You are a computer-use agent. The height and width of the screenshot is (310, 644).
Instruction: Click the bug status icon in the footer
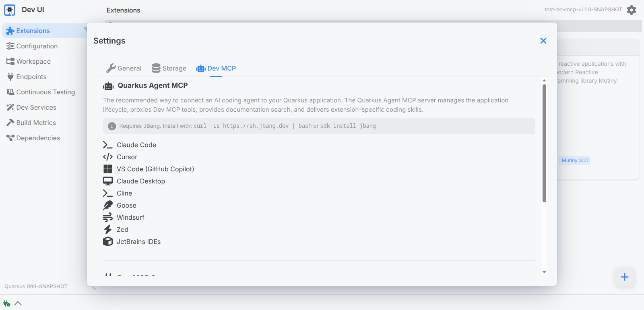click(x=6, y=304)
